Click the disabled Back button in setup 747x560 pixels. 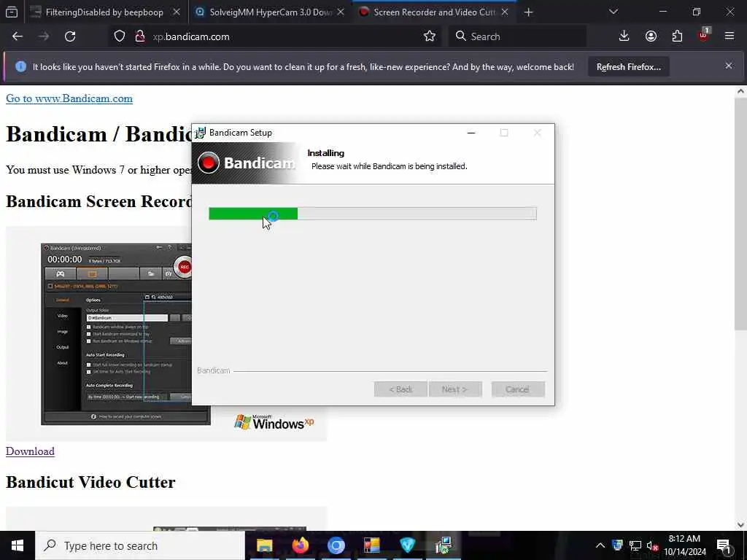pos(400,389)
